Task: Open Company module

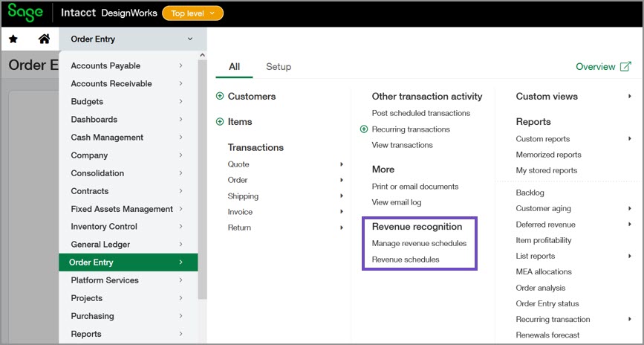Action: click(129, 155)
